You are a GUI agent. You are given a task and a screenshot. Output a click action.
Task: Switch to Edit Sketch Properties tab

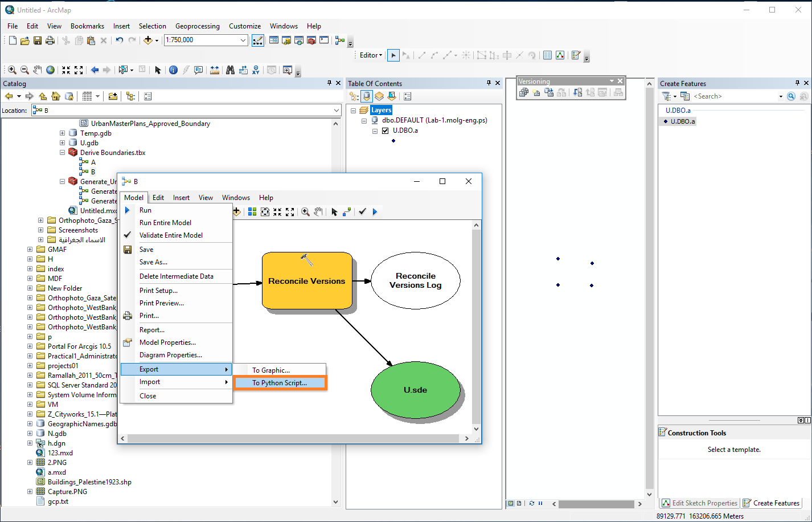(700, 503)
